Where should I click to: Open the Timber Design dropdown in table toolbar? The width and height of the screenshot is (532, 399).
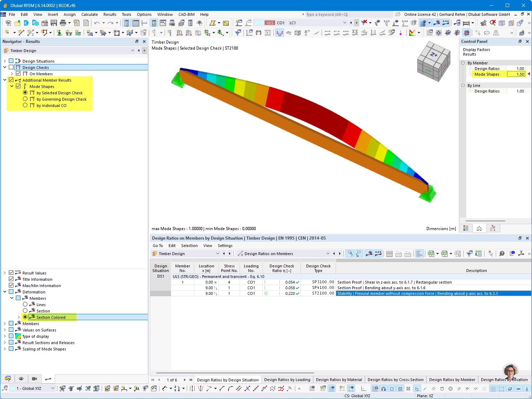point(217,254)
